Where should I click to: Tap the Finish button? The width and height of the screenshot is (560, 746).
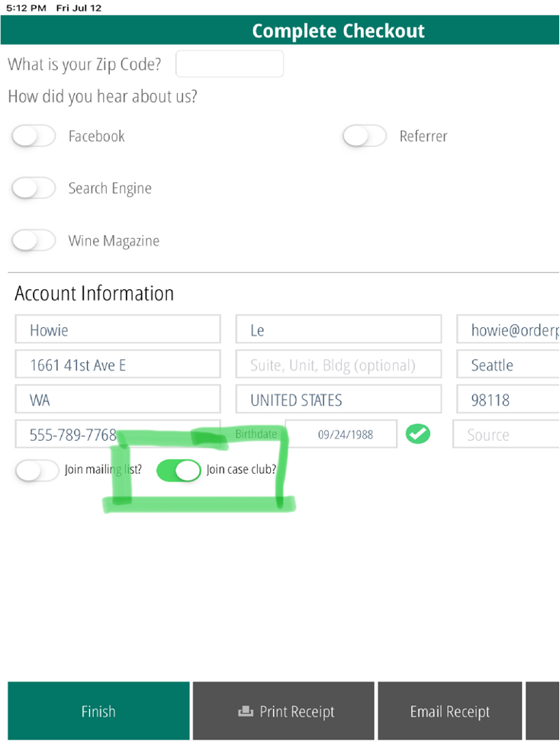pyautogui.click(x=98, y=711)
